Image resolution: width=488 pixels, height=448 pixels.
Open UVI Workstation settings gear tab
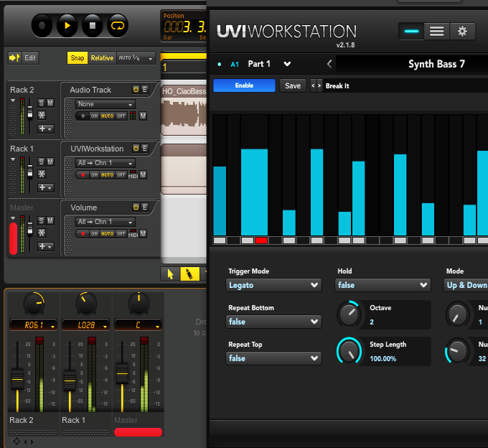point(462,31)
